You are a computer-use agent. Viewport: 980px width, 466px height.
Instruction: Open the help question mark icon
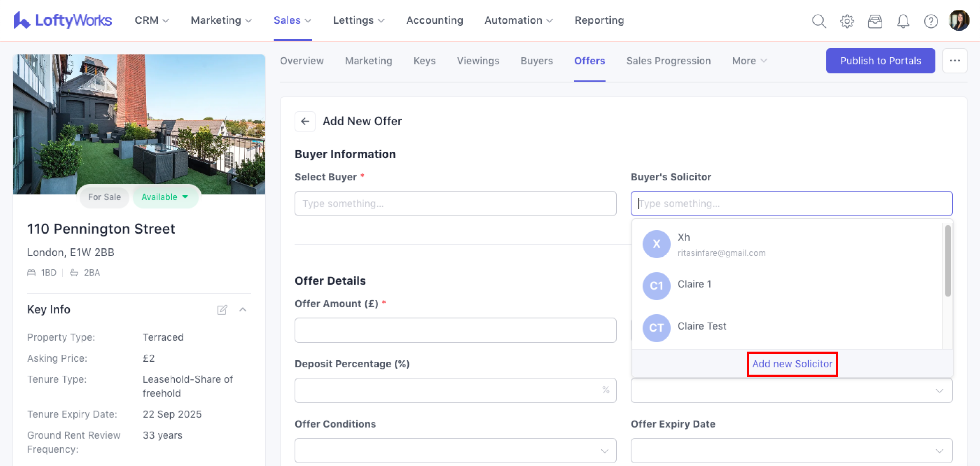pyautogui.click(x=930, y=21)
